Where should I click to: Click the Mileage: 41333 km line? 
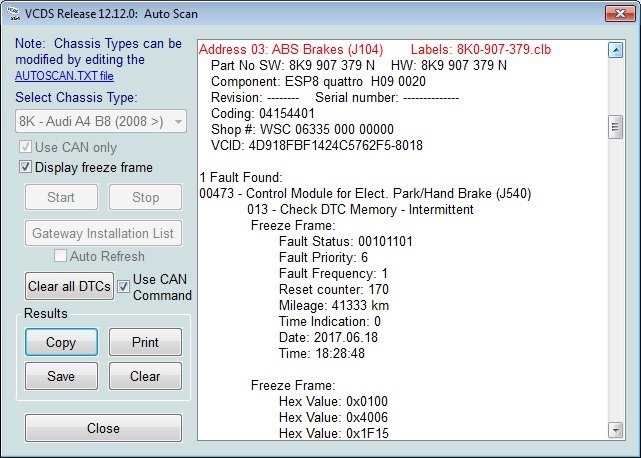334,305
